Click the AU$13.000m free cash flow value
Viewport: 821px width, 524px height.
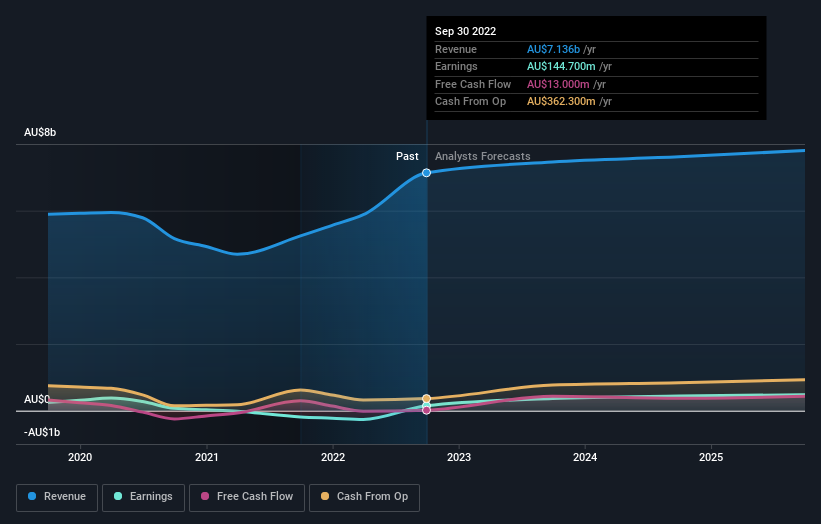[558, 84]
